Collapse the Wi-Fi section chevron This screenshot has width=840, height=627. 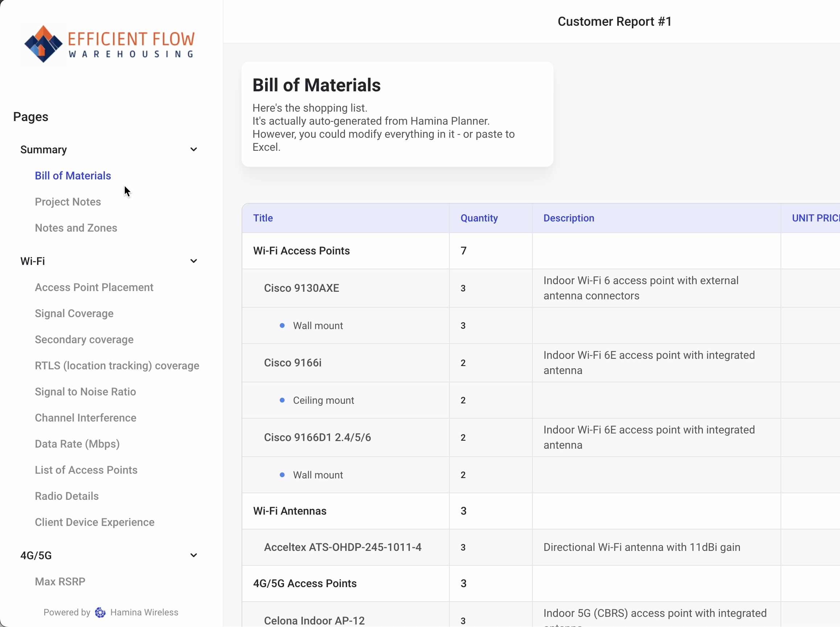(194, 261)
